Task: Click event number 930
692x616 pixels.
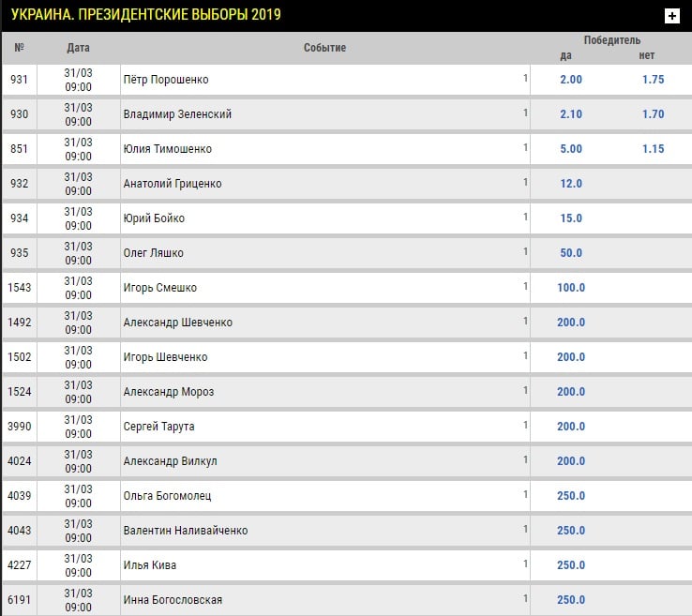Action: pos(19,114)
